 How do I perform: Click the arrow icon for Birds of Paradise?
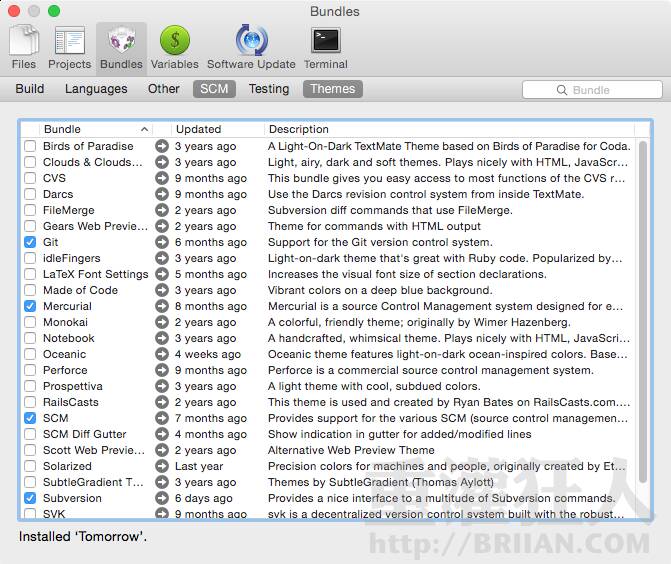click(162, 146)
